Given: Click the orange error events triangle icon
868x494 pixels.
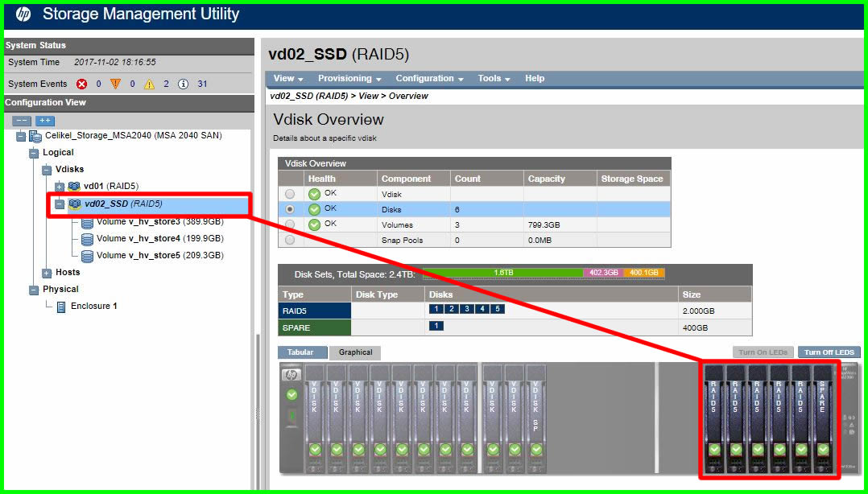Looking at the screenshot, I should click(115, 84).
